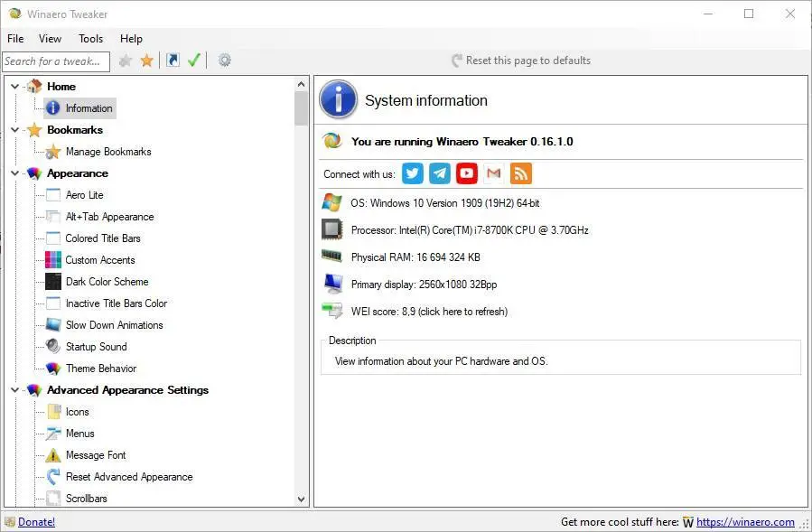Collapse the Advanced Appearance Settings node
812x532 pixels.
coord(15,390)
